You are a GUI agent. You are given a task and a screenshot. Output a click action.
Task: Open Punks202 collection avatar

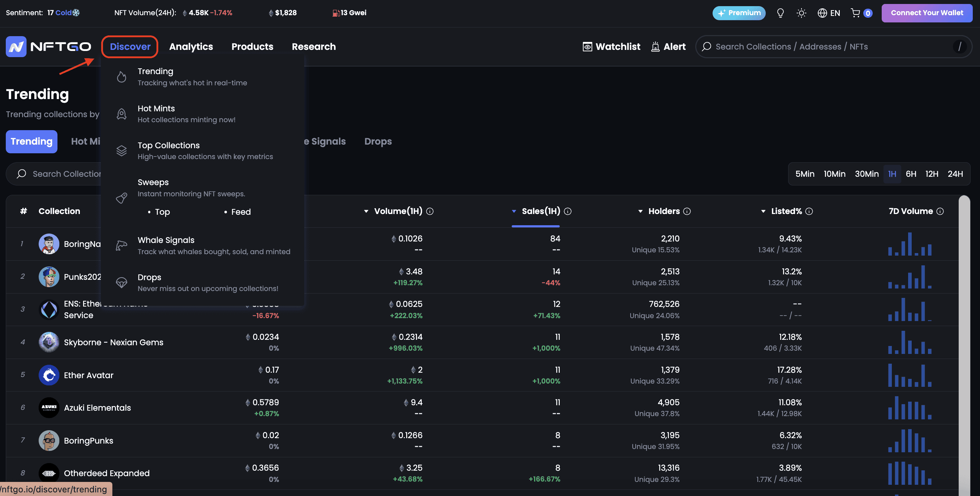click(49, 277)
